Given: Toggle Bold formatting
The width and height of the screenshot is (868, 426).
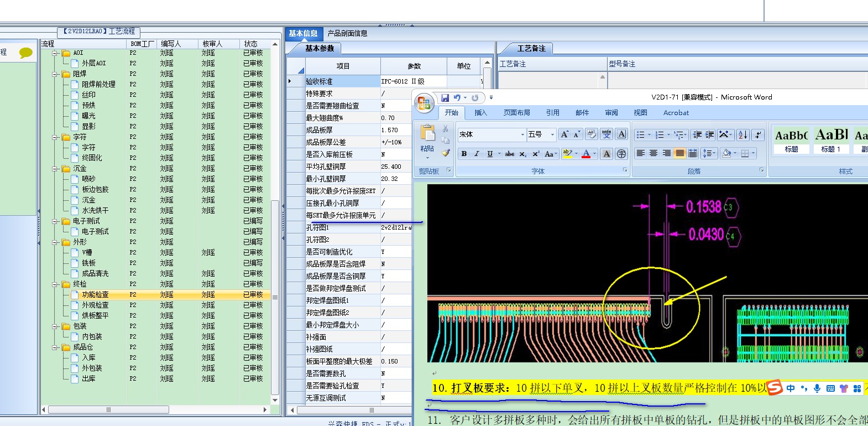Looking at the screenshot, I should click(x=464, y=154).
